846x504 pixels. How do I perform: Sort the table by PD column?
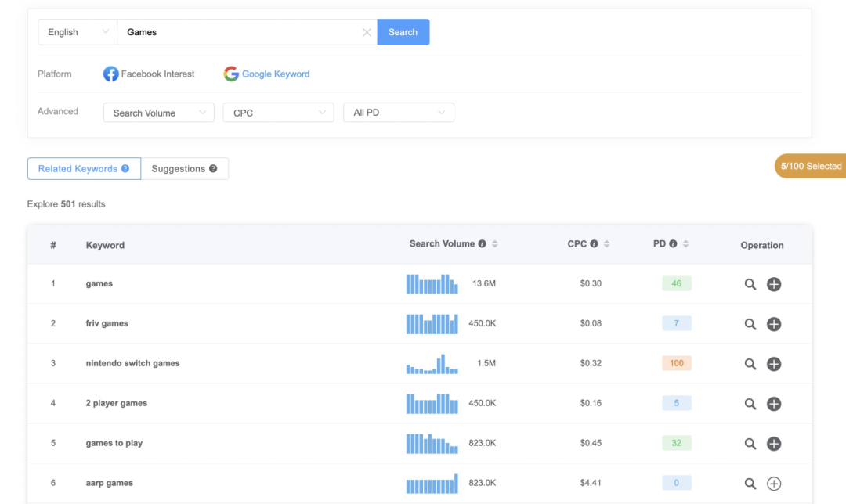(685, 244)
